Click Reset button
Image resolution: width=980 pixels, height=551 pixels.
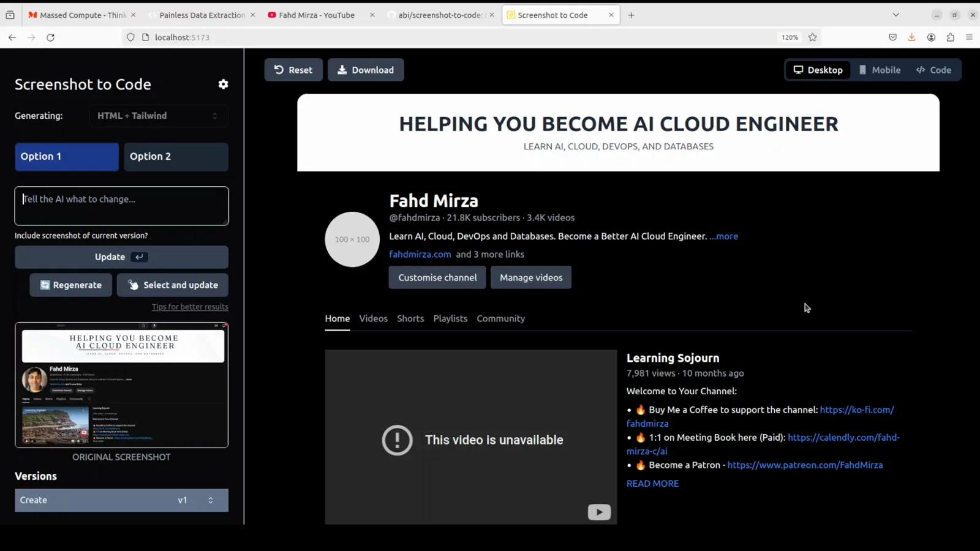pos(293,70)
